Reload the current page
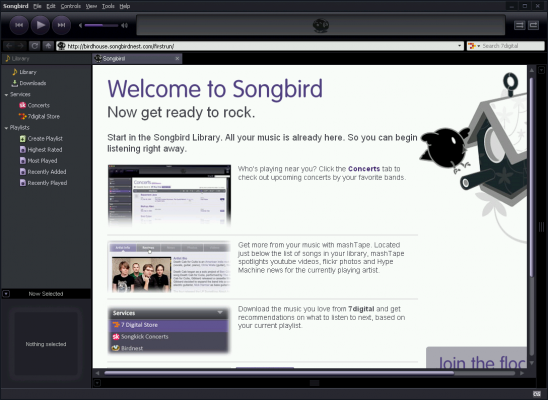Viewport: 548px width, 400px height. [x=34, y=46]
